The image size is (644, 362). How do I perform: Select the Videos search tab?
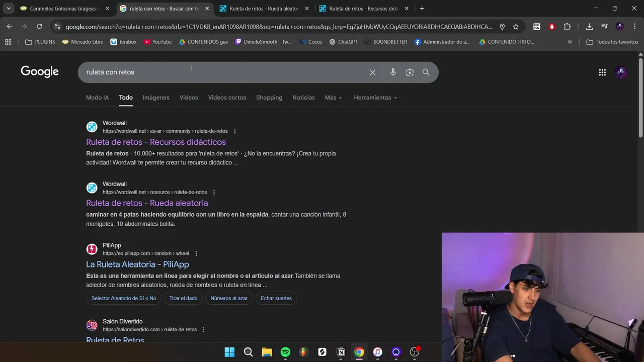click(189, 98)
